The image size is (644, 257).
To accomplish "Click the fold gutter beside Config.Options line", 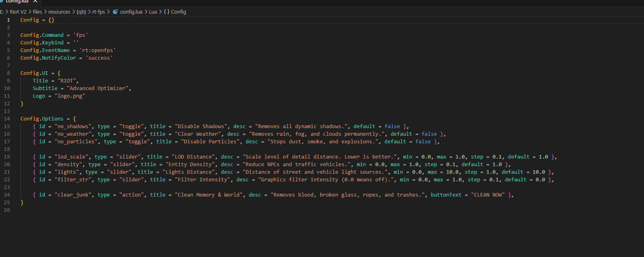I will [x=15, y=119].
